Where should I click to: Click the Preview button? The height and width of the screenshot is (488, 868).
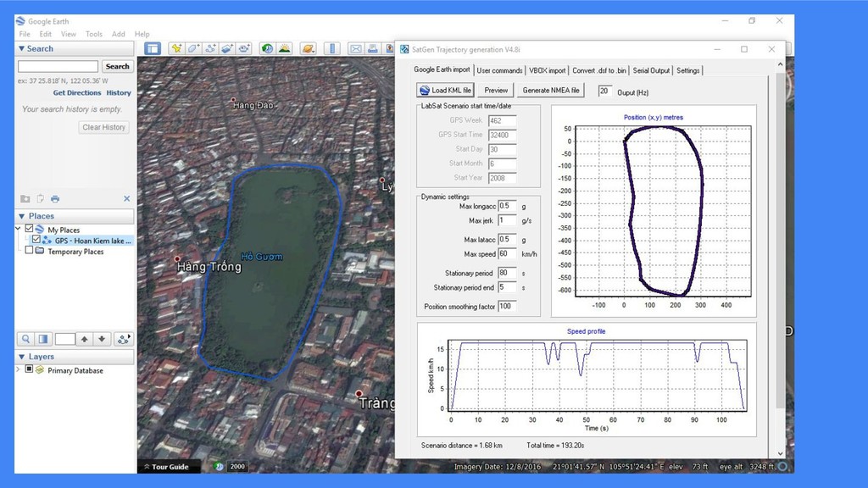(x=496, y=90)
